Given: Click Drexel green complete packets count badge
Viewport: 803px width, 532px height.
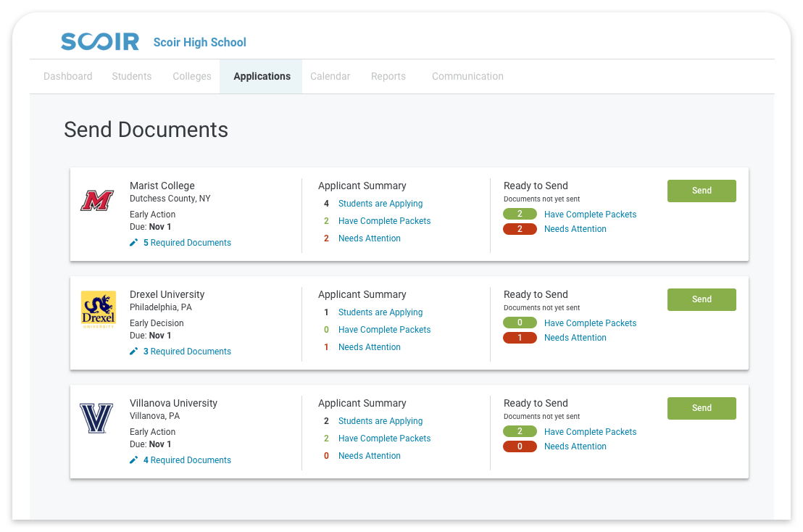Looking at the screenshot, I should [x=520, y=323].
